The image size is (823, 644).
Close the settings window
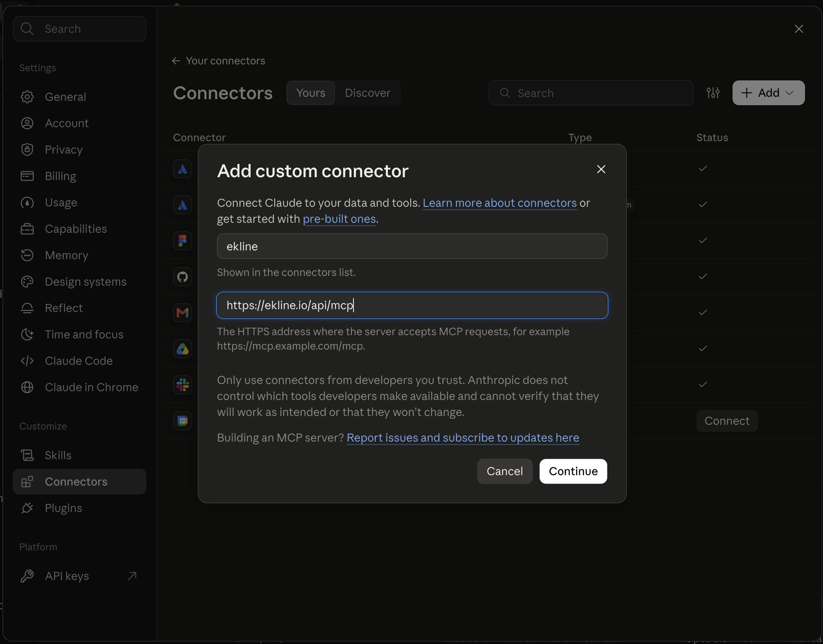[799, 29]
